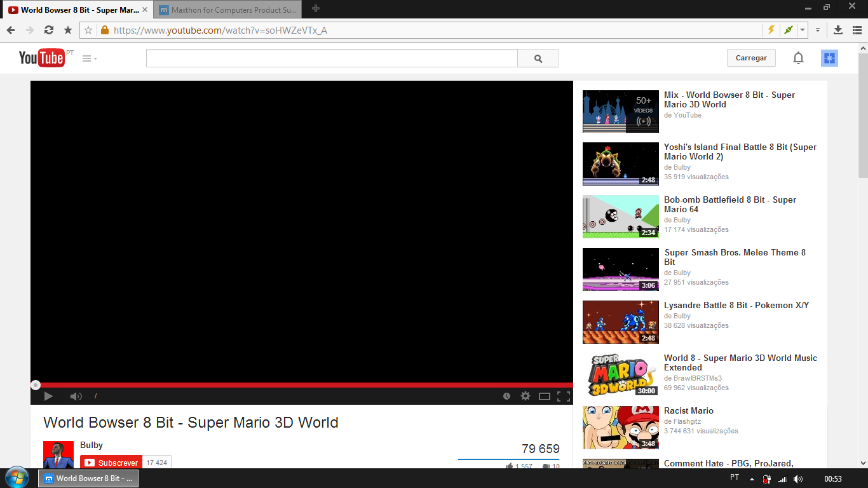Click the dislike thumbs-down icon
The width and height of the screenshot is (868, 488).
[x=546, y=466]
